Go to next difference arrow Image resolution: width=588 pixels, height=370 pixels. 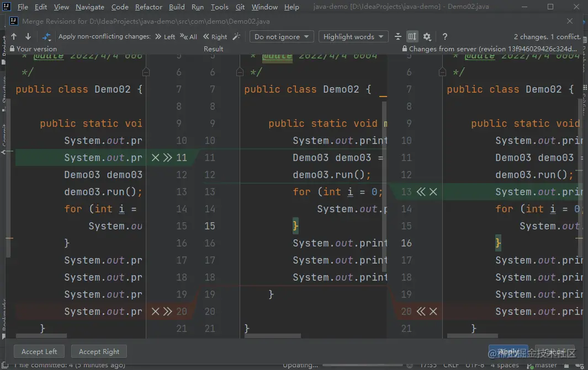[x=28, y=36]
